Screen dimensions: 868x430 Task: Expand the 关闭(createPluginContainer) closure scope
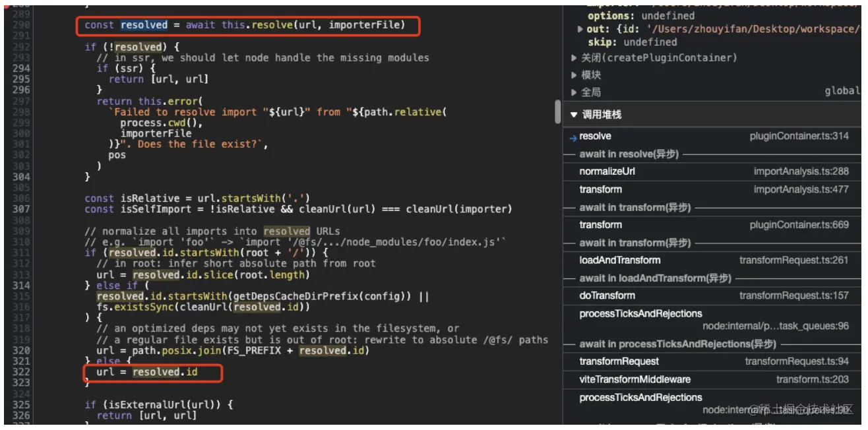pos(573,57)
